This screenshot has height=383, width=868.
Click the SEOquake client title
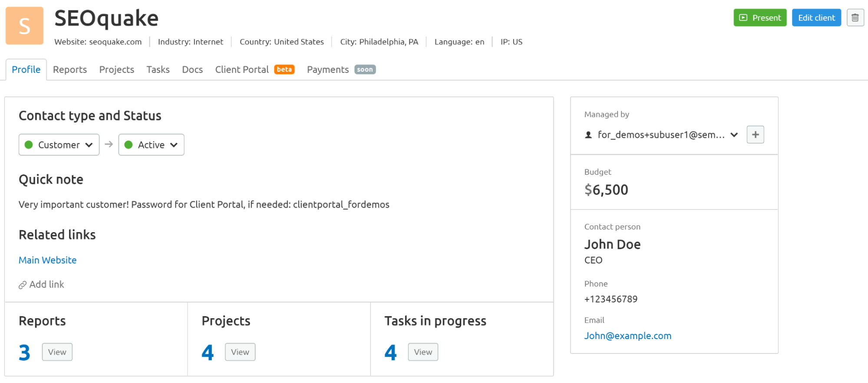[x=106, y=18]
